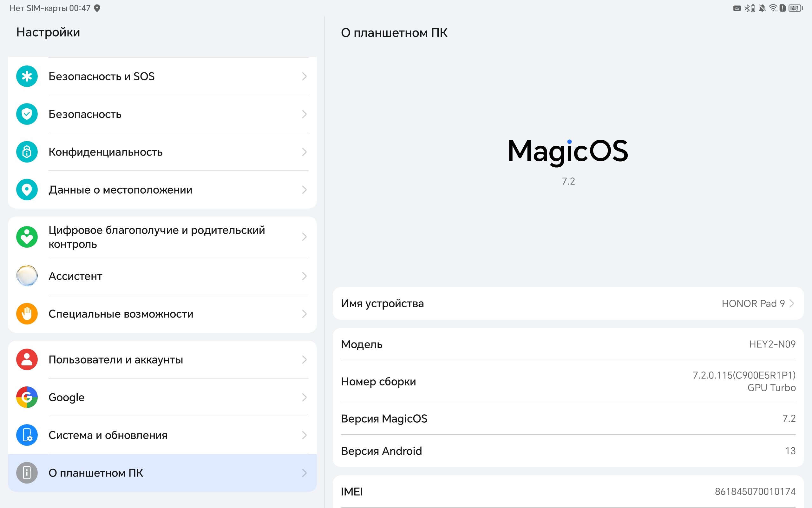Tap the Bluetooth device battery status icon
The image size is (812, 508).
(750, 8)
